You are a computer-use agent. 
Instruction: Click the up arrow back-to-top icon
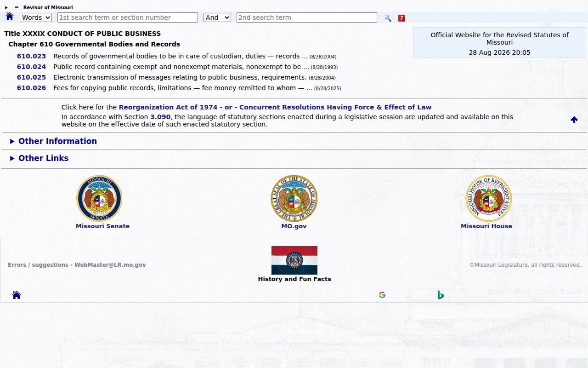tap(574, 120)
